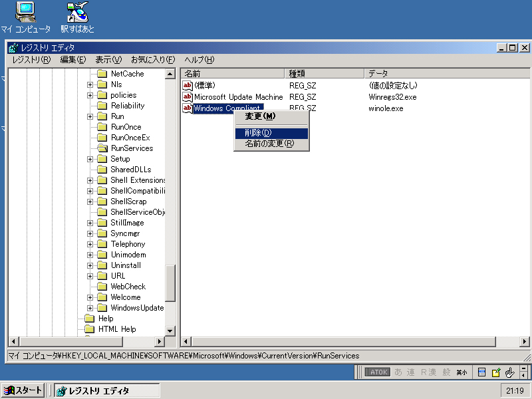Click the registry editor title bar icon
The image size is (532, 399).
click(13, 48)
